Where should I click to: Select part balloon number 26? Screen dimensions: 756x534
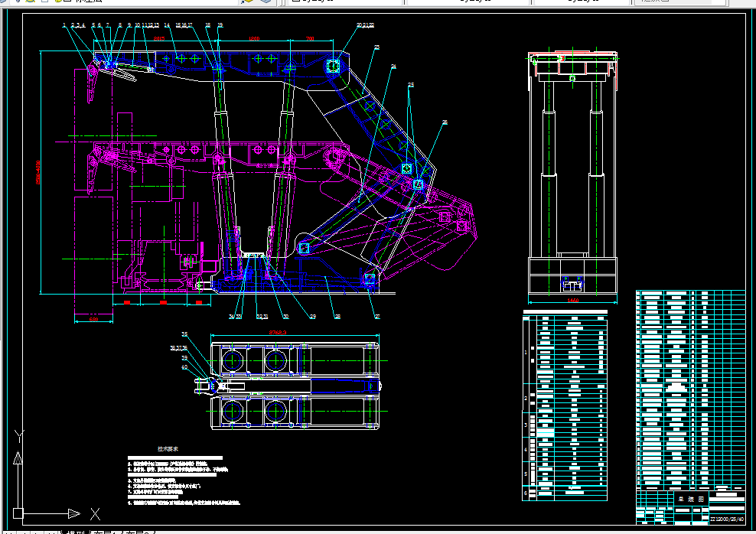(x=445, y=122)
